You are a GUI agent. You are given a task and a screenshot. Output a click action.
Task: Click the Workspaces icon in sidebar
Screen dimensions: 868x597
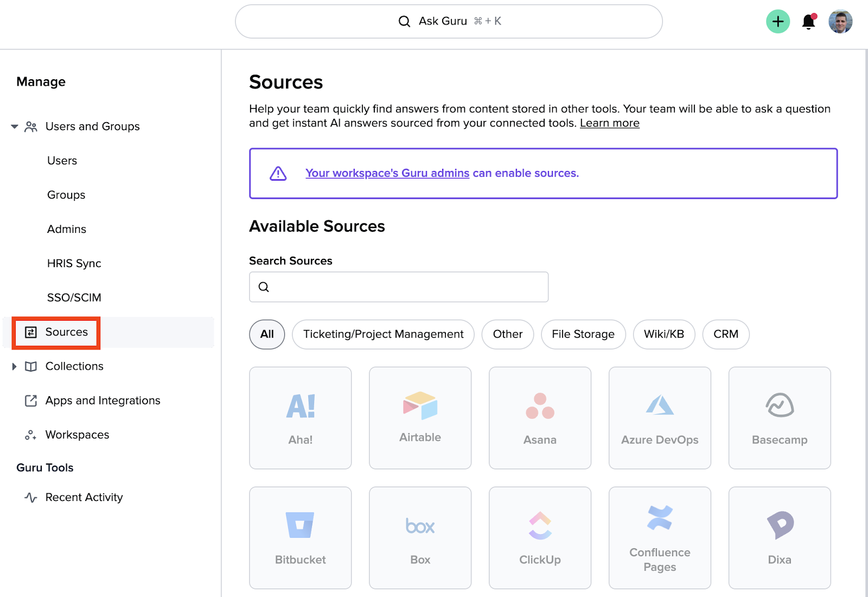pos(31,435)
